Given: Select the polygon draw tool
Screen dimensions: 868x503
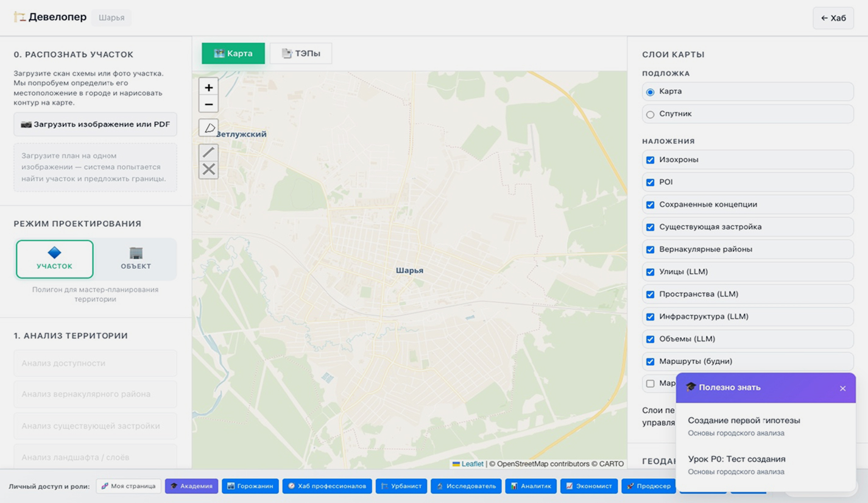Looking at the screenshot, I should 208,128.
